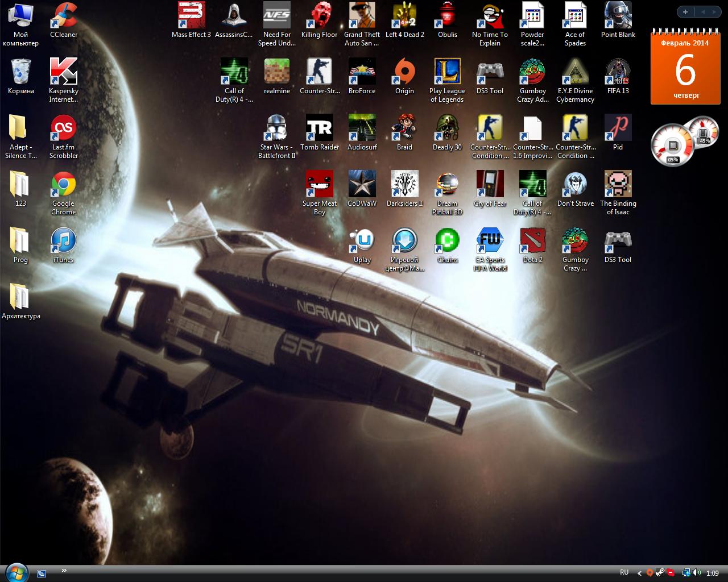This screenshot has width=728, height=582.
Task: Expand hidden system tray icons arrow
Action: [639, 573]
